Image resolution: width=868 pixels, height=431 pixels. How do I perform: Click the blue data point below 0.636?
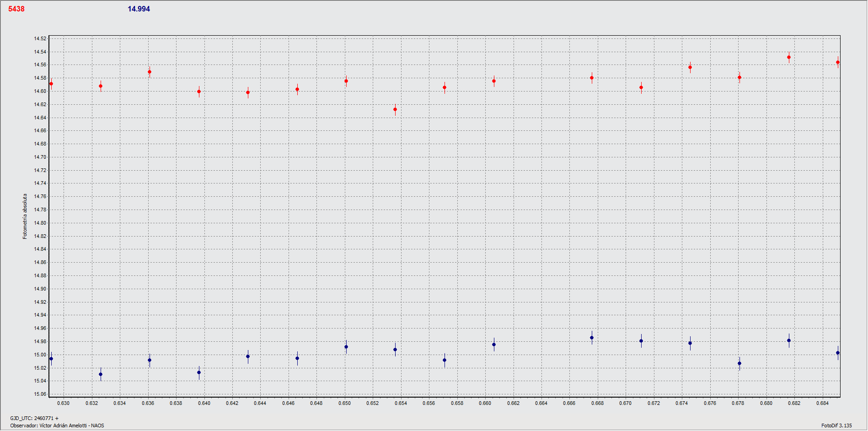[150, 360]
